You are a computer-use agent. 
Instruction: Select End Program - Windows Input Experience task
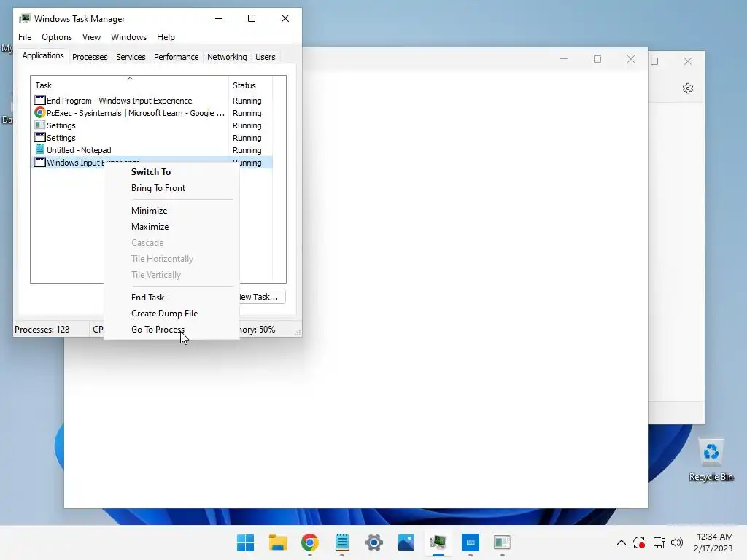(152, 101)
